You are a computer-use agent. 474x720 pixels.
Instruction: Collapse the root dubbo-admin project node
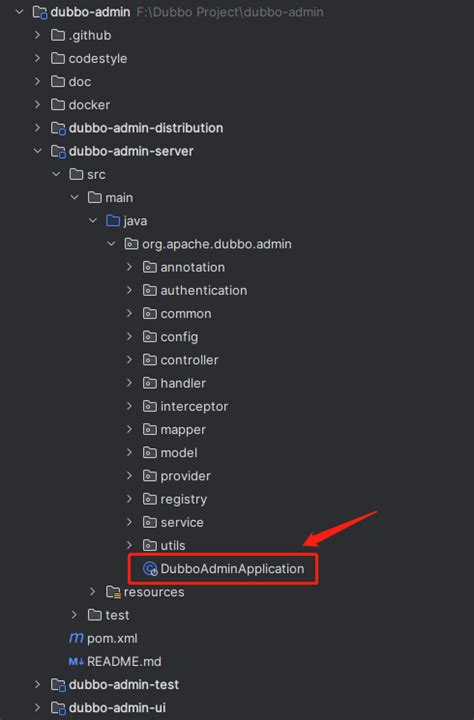(x=19, y=11)
